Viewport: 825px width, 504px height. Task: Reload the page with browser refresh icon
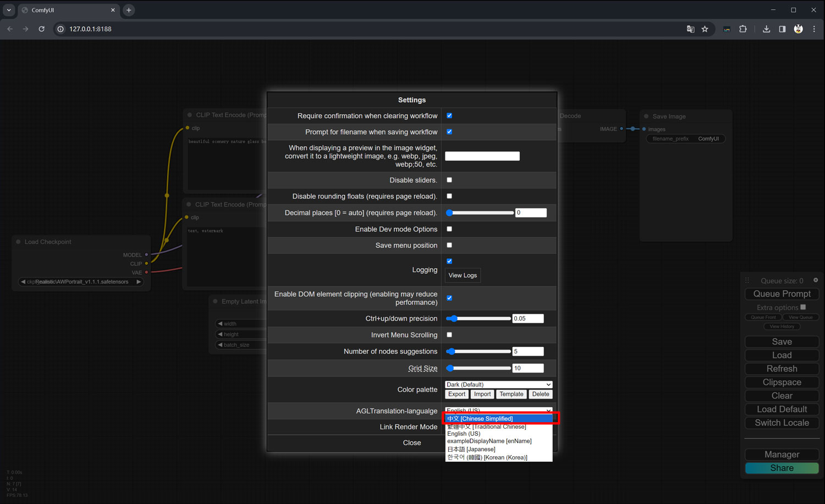click(x=41, y=29)
